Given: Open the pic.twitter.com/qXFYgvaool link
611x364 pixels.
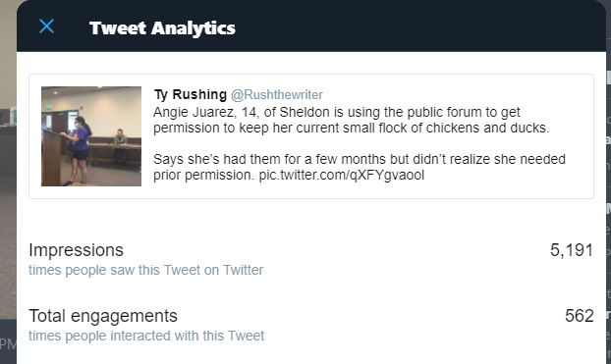Looking at the screenshot, I should [341, 176].
